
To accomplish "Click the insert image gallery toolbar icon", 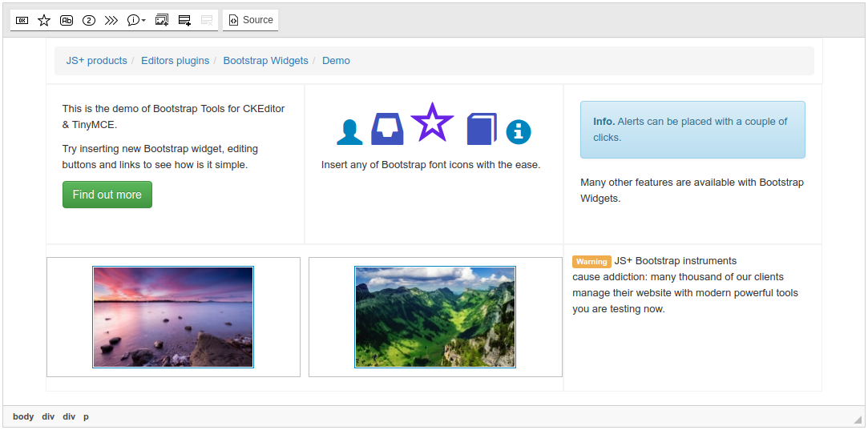I will [162, 20].
